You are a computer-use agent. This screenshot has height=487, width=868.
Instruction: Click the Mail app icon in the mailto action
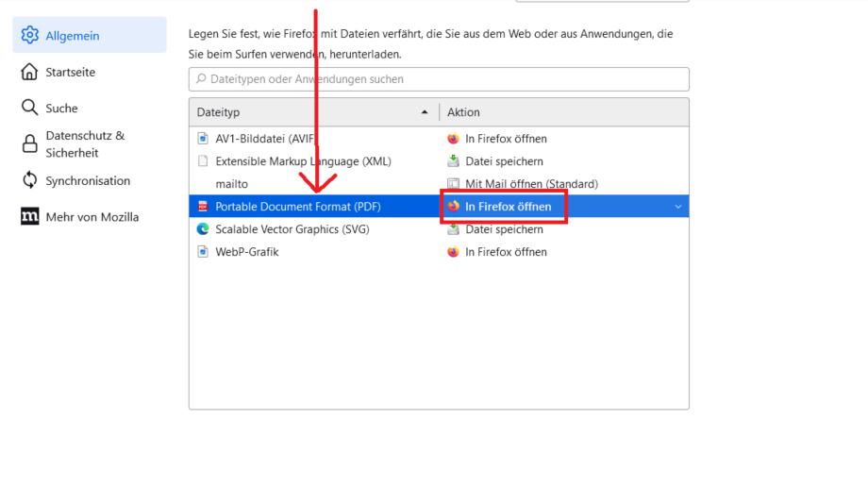[454, 183]
